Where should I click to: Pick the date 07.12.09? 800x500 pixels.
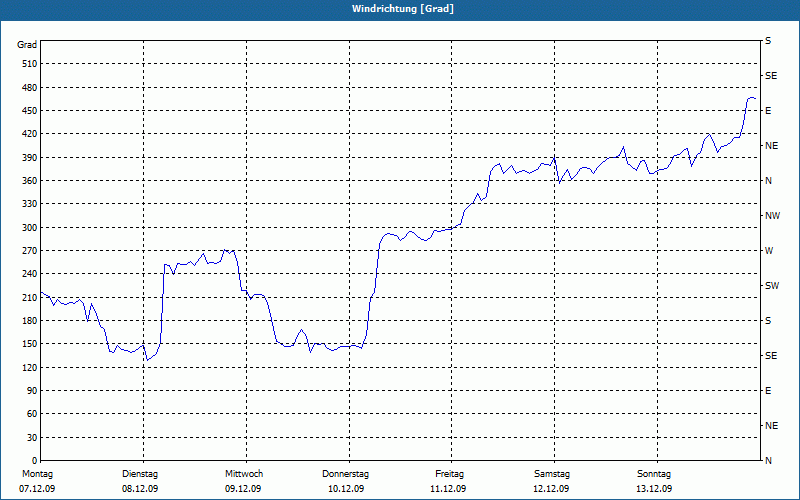pyautogui.click(x=37, y=489)
